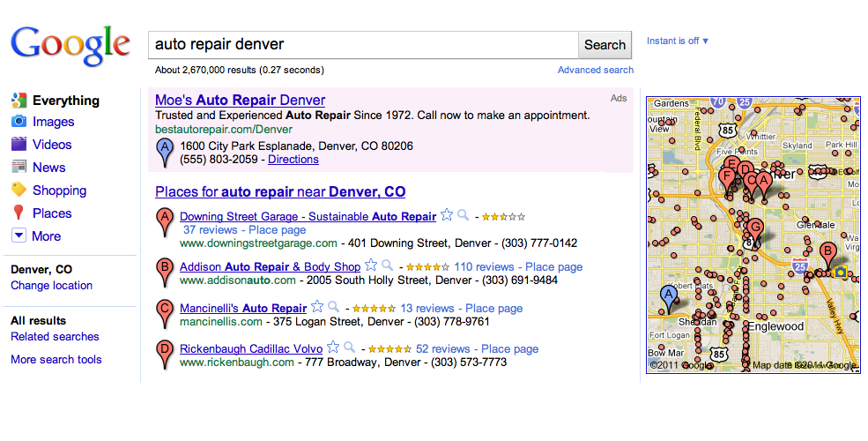
Task: Click red marker C beside Mancinelli's
Action: point(165,314)
